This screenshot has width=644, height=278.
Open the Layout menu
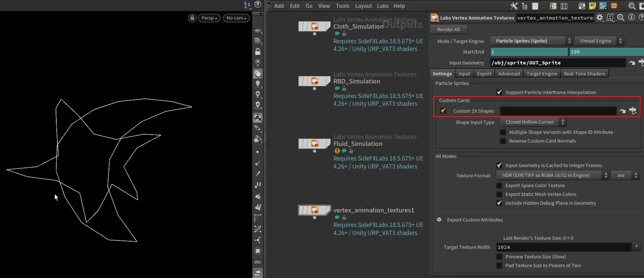coord(363,6)
